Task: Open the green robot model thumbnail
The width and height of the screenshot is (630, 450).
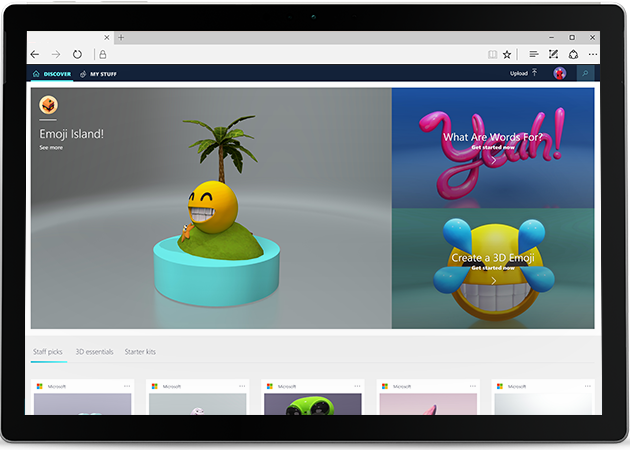Action: 313,404
